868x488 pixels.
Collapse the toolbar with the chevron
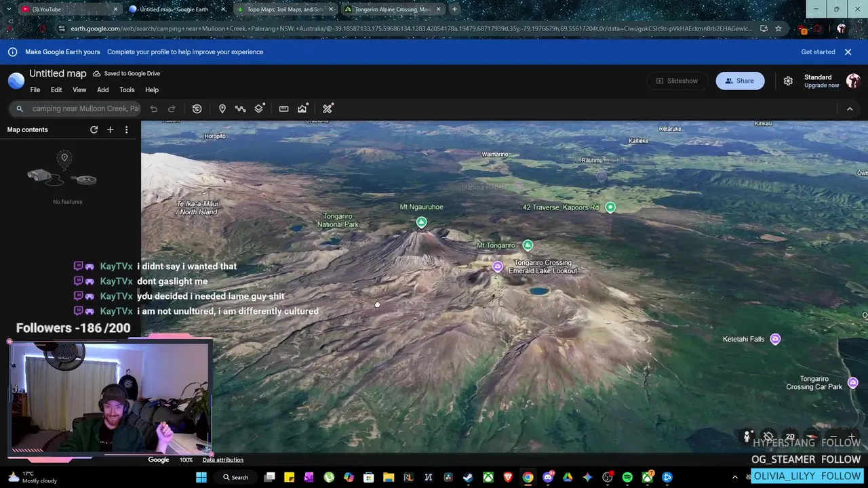tap(850, 108)
